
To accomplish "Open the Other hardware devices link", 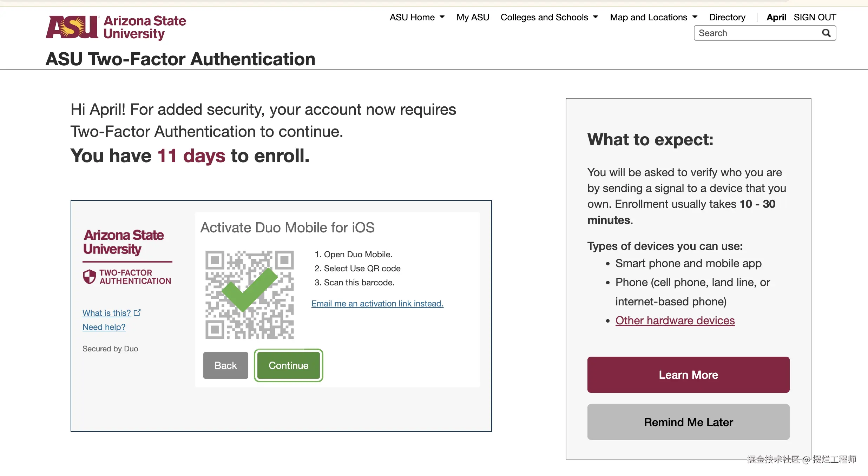I will pyautogui.click(x=675, y=320).
